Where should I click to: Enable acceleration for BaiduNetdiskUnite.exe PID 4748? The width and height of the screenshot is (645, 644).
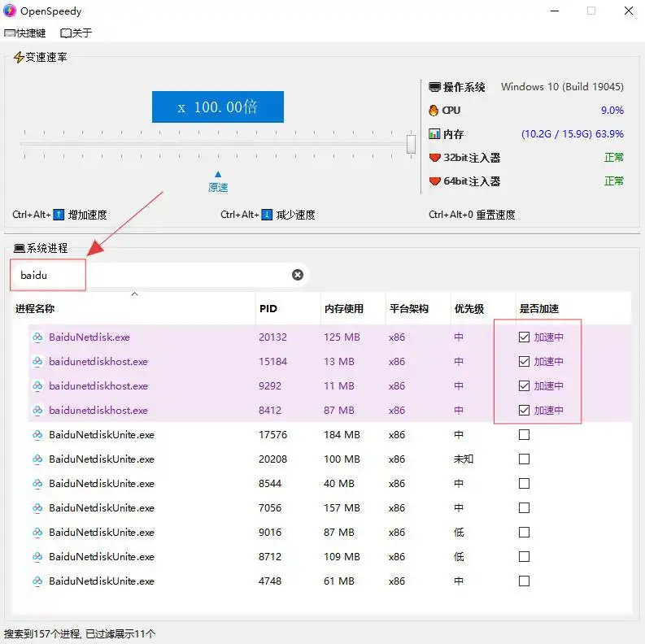point(524,581)
